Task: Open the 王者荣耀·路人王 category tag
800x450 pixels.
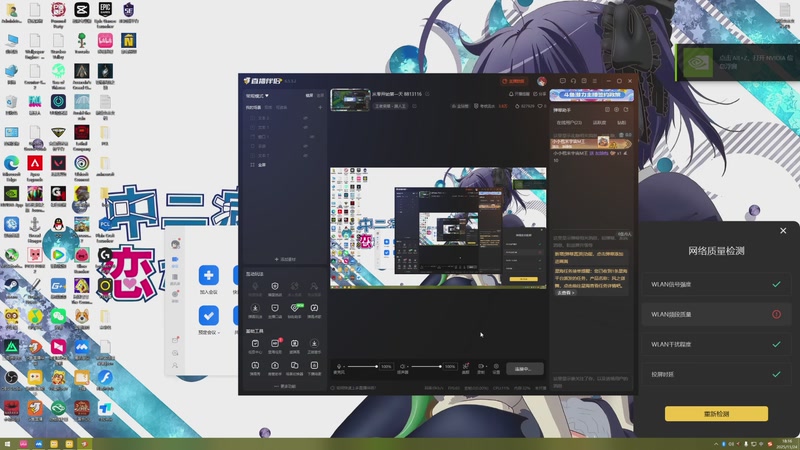Action: coord(390,106)
